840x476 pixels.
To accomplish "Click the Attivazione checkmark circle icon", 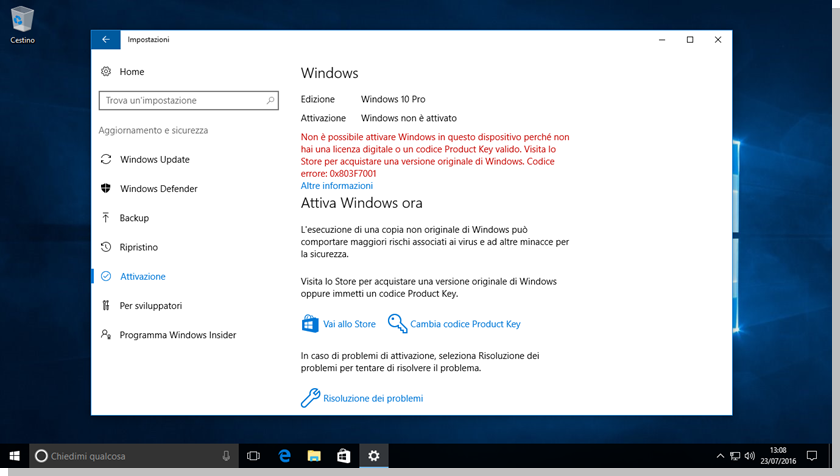I will (106, 276).
